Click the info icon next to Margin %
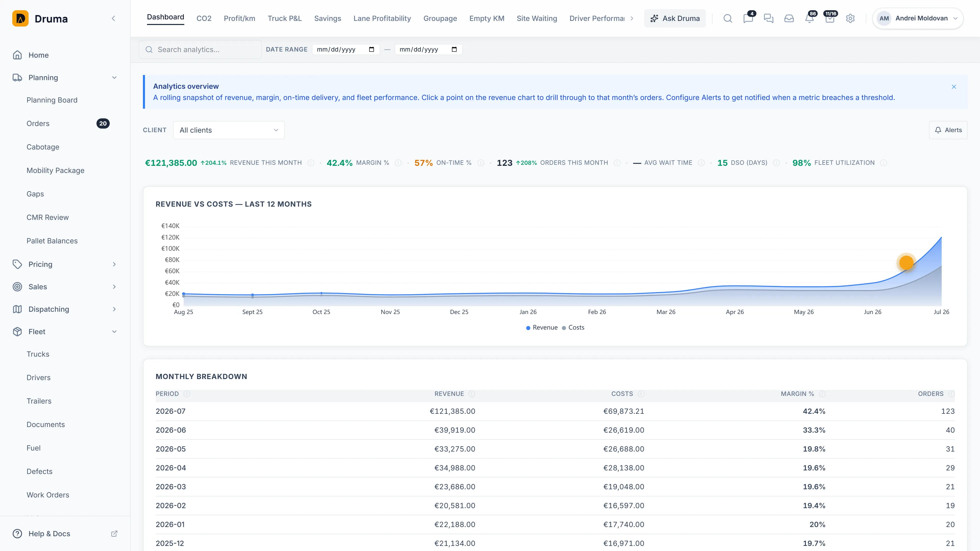 point(398,163)
